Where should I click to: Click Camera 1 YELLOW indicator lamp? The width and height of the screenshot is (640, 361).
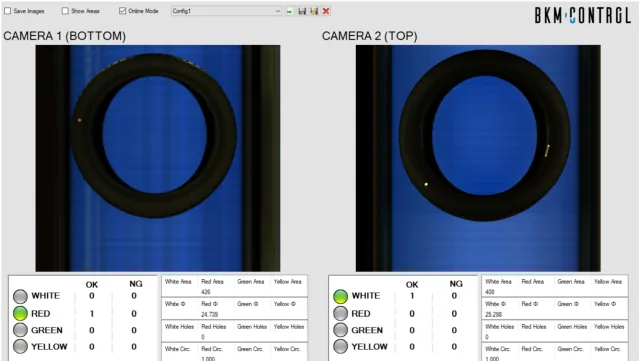click(20, 346)
